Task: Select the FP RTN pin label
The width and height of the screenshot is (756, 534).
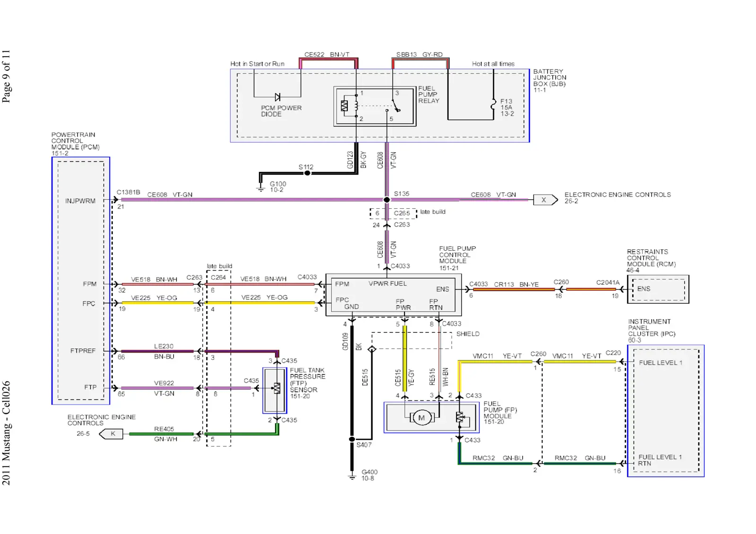Action: click(436, 305)
